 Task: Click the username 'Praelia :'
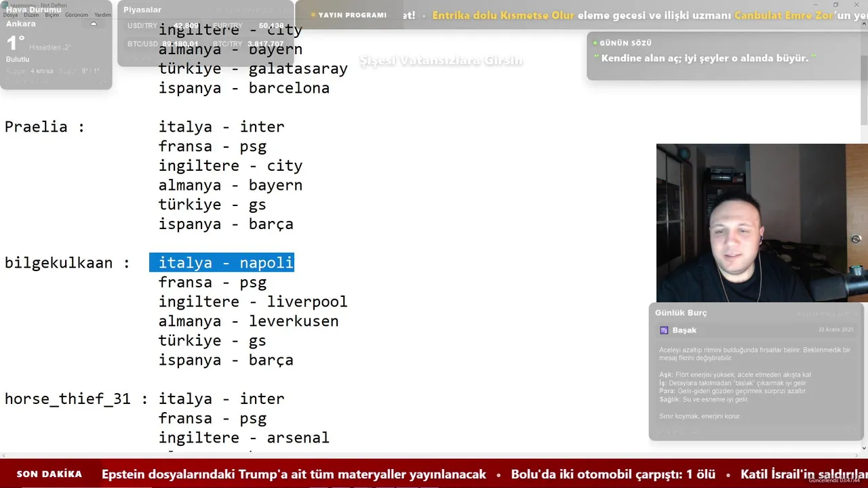(45, 127)
